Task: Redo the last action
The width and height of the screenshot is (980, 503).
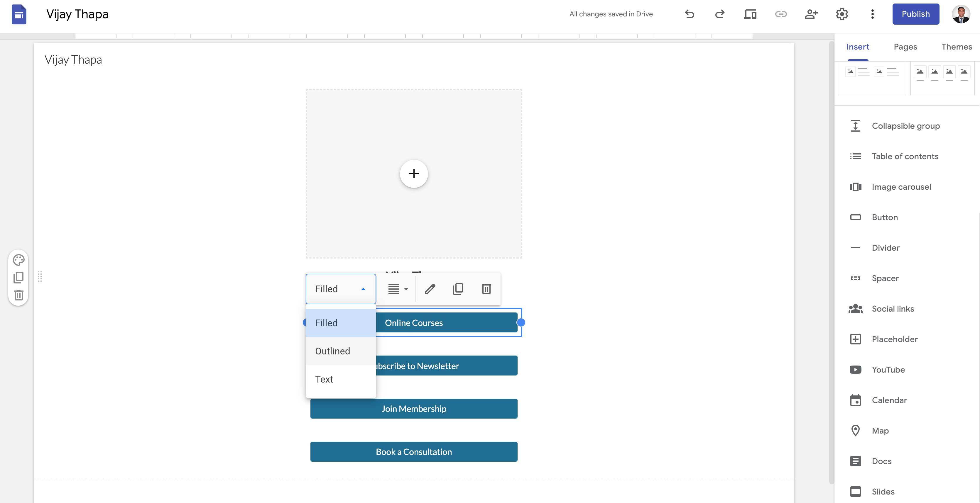Action: click(x=720, y=14)
